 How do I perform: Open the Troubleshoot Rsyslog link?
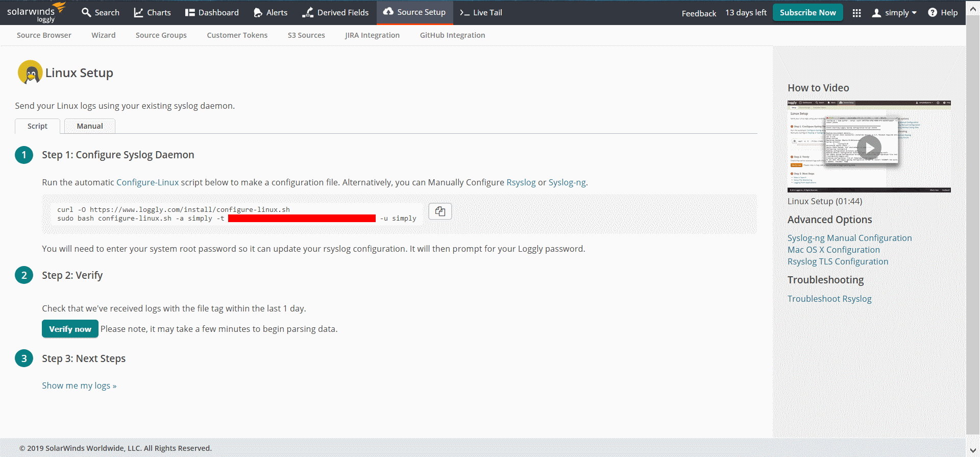tap(829, 299)
